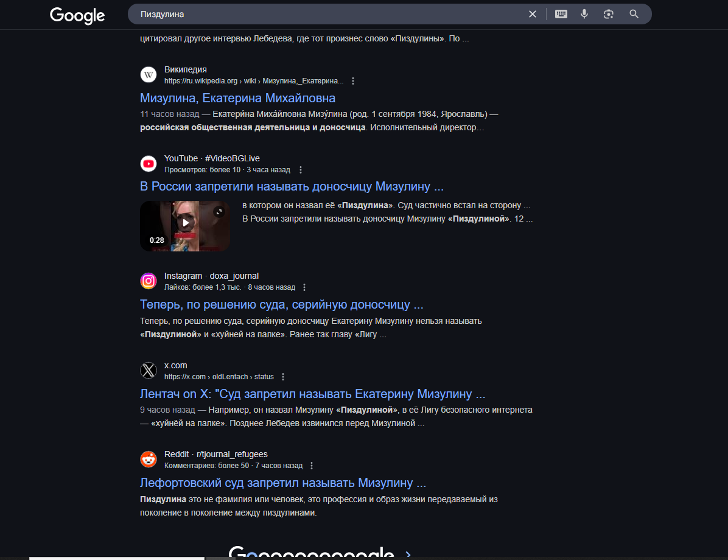Viewport: 728px width, 560px height.
Task: Click the Google logo to go home
Action: point(77,15)
